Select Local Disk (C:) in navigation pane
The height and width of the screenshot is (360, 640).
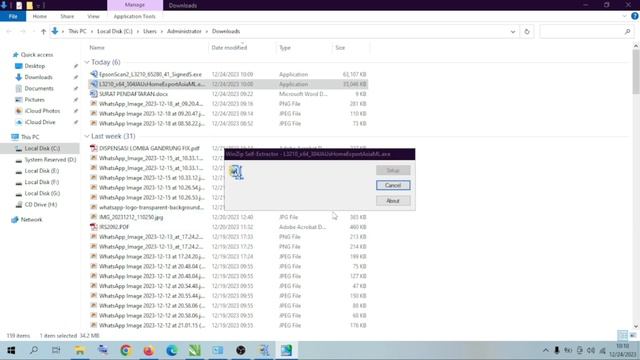[42, 149]
